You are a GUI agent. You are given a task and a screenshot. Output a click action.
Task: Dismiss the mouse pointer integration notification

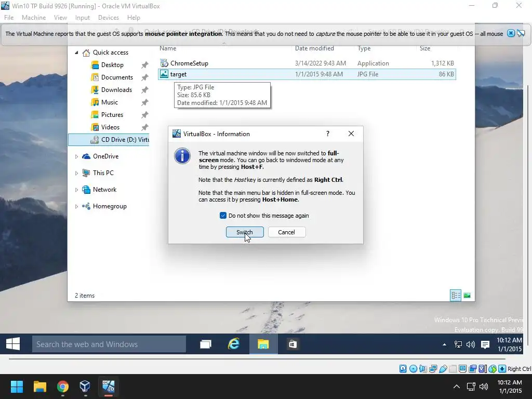click(x=511, y=33)
